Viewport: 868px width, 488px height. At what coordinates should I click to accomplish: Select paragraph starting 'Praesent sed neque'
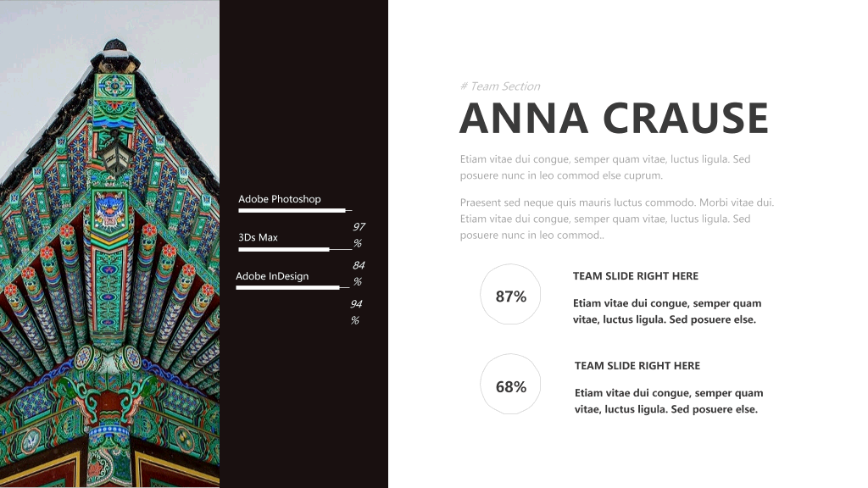tap(617, 219)
